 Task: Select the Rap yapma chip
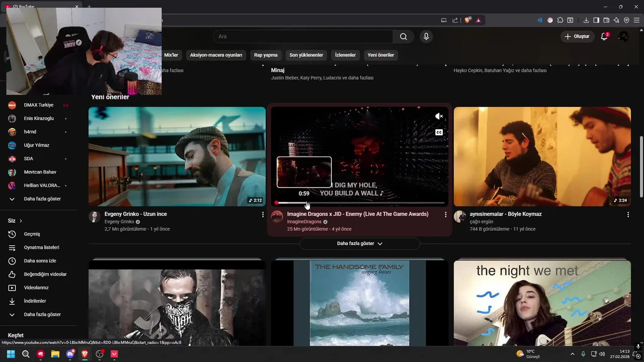(266, 55)
